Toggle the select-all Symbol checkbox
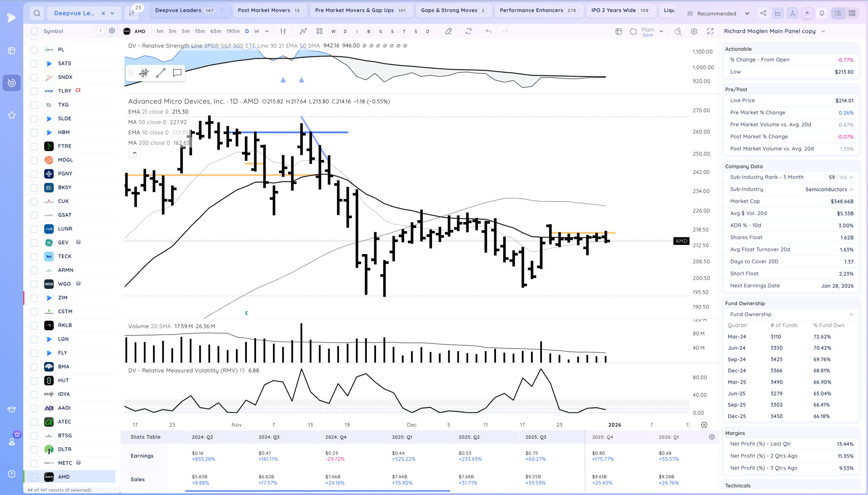This screenshot has height=495, width=868. point(34,31)
